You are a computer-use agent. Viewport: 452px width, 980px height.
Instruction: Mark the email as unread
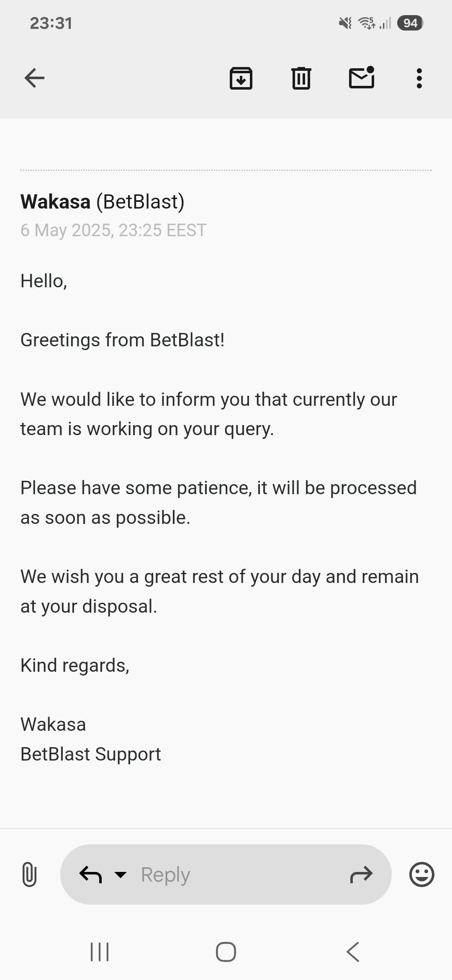coord(362,78)
